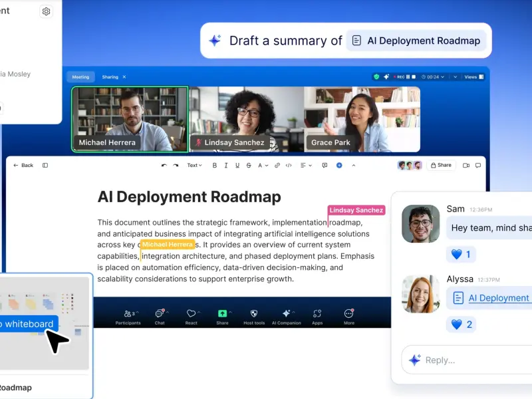The image size is (532, 399).
Task: Open the whiteboard thumbnail preview
Action: 45,323
